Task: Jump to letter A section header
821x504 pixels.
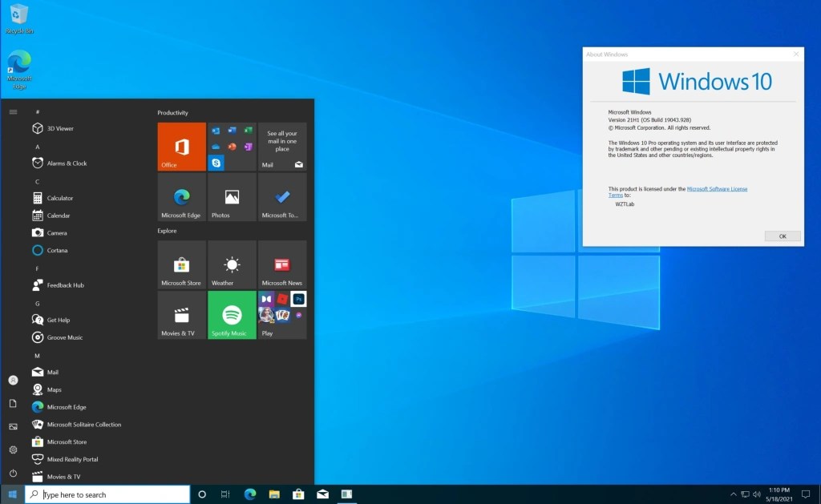Action: tap(37, 147)
